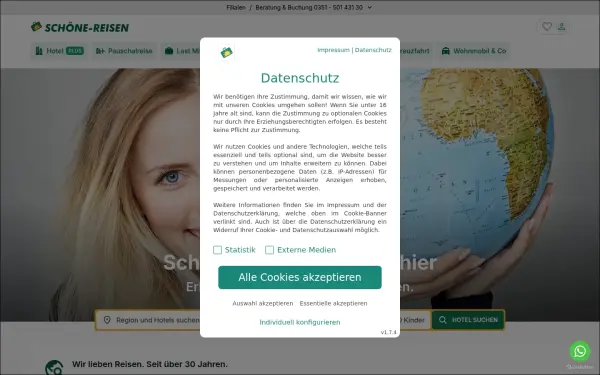
Task: Expand the Filialen / Beratung & Buchung dropdown arrow
Action: [370, 7]
